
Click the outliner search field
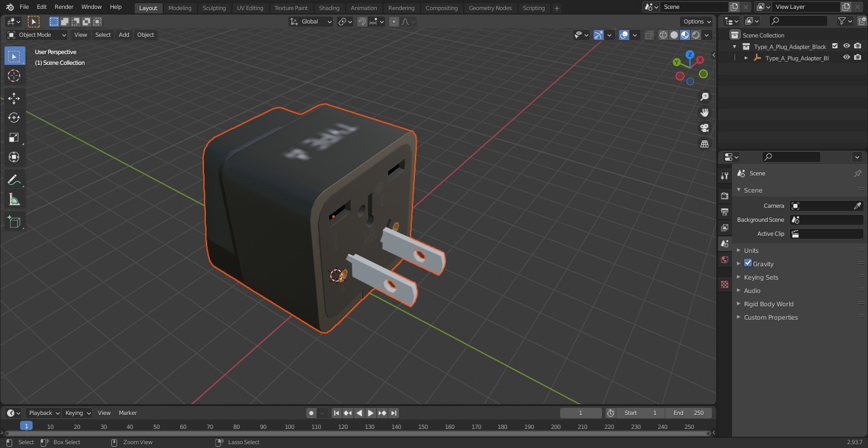pyautogui.click(x=798, y=22)
